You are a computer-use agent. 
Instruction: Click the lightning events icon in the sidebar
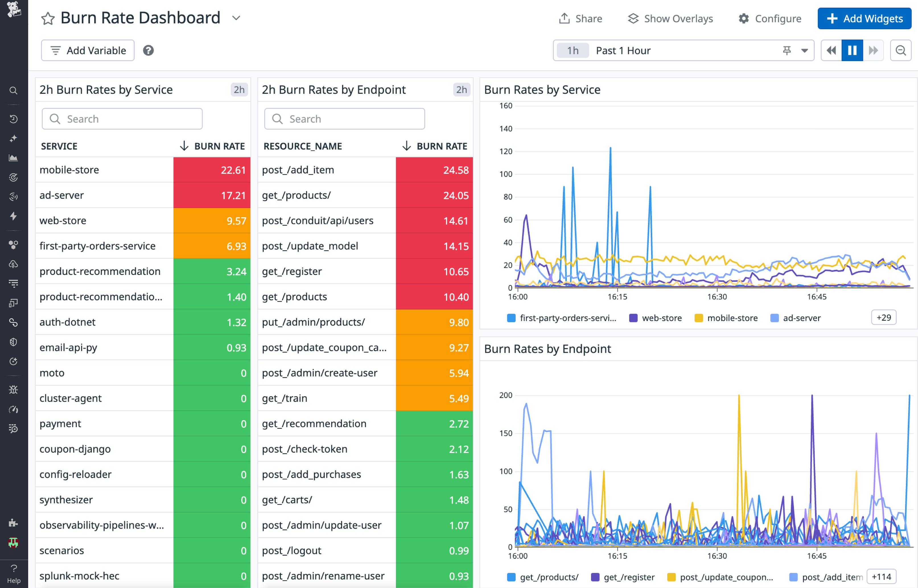click(x=13, y=216)
